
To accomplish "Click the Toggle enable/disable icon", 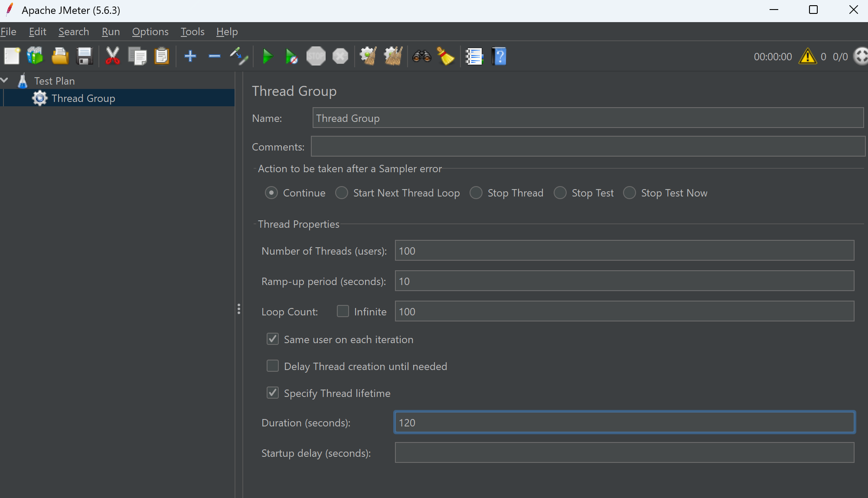I will coord(239,56).
